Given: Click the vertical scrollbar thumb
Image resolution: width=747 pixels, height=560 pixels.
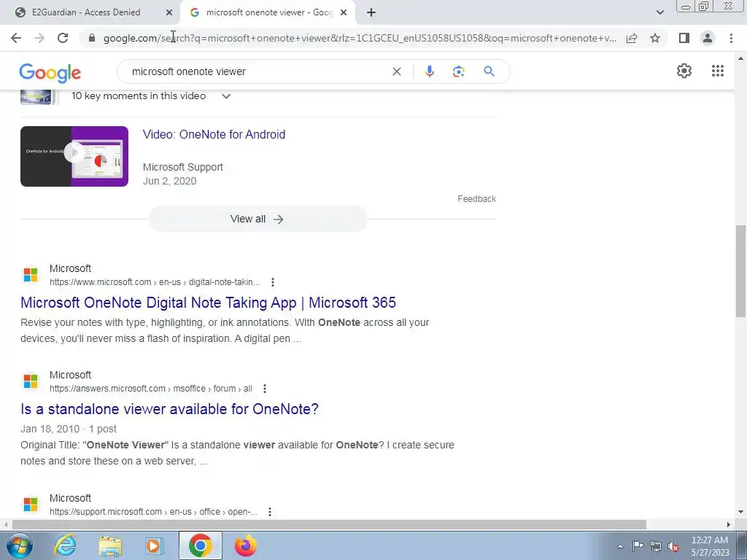Looking at the screenshot, I should click(740, 271).
